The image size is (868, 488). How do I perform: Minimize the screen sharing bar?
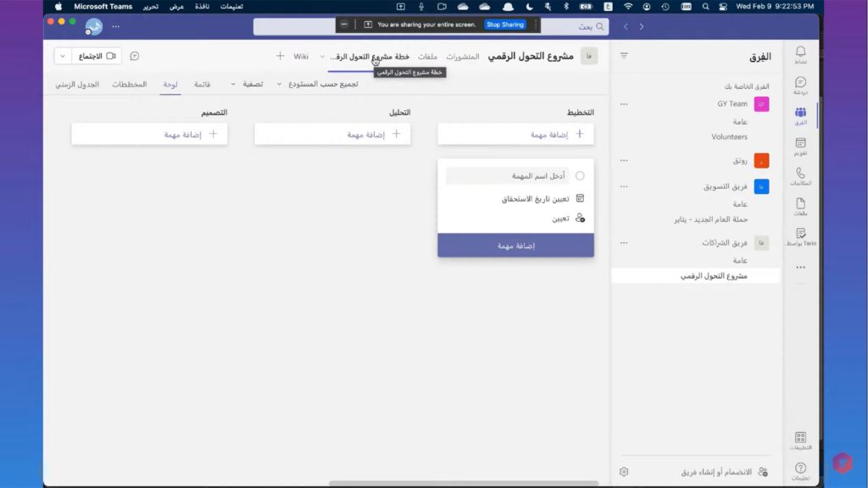coord(344,25)
